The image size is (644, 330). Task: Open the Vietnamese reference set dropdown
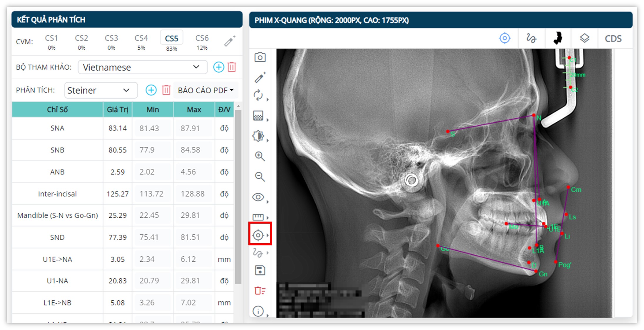[x=143, y=67]
